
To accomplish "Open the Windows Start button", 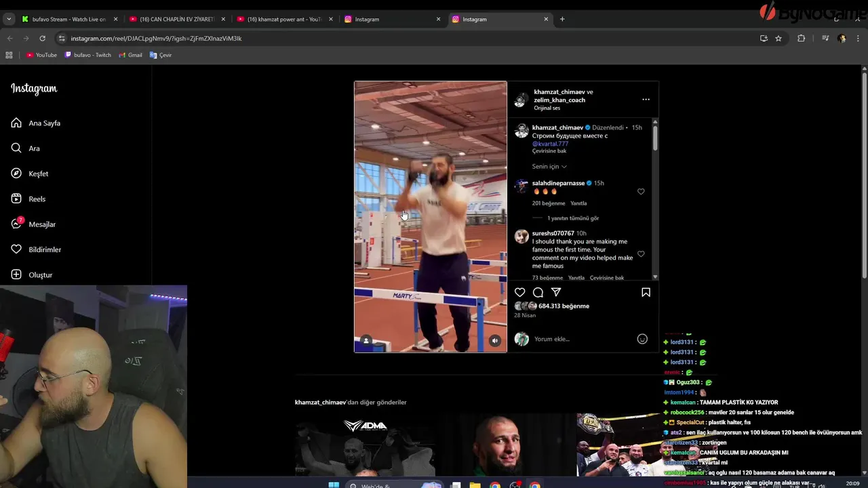I will coord(334,485).
